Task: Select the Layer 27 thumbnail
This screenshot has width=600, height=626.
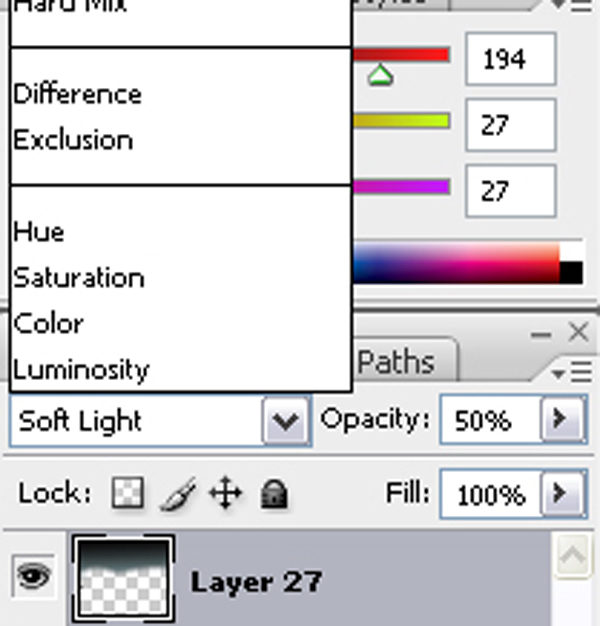Action: (123, 577)
